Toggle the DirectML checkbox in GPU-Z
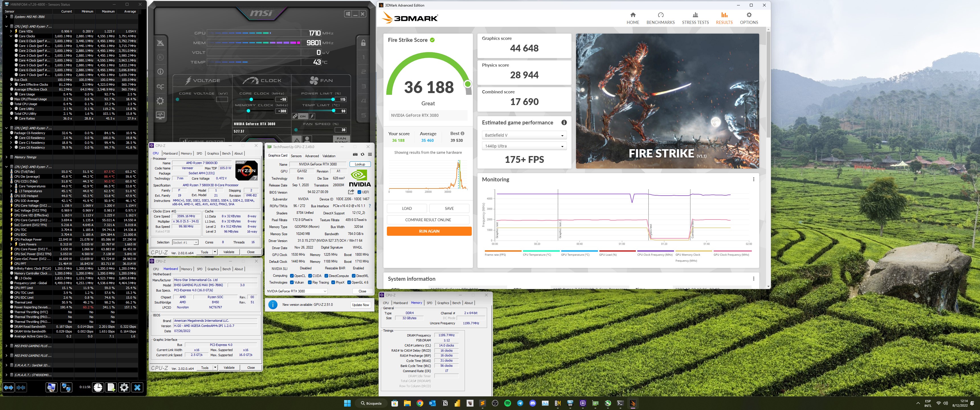Screen dimensions: 980x410 354,276
